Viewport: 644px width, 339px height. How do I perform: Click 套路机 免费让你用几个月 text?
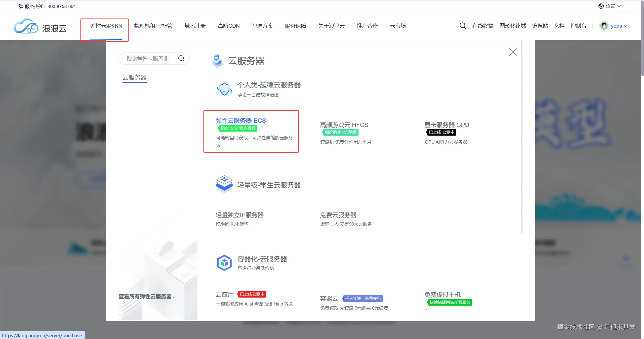click(346, 142)
